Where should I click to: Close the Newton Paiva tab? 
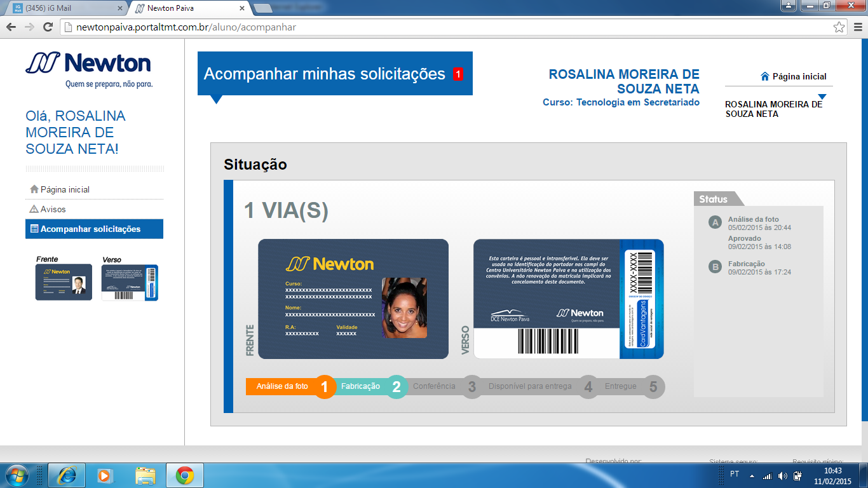(x=241, y=8)
